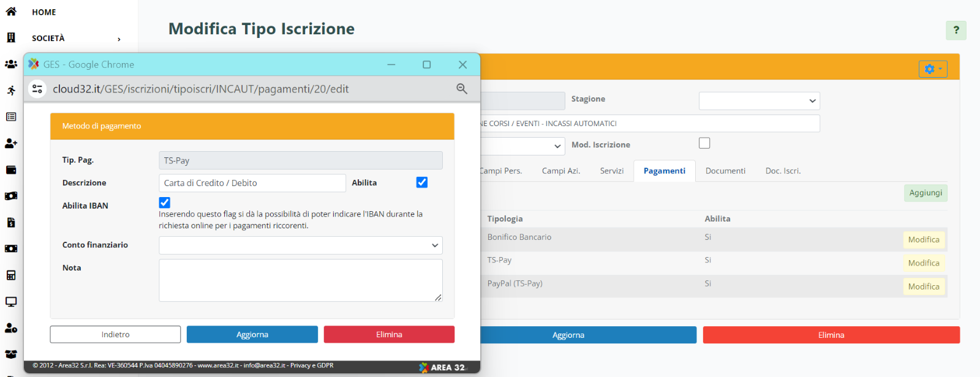
Task: Open the gear settings dropdown menu
Action: click(x=932, y=69)
